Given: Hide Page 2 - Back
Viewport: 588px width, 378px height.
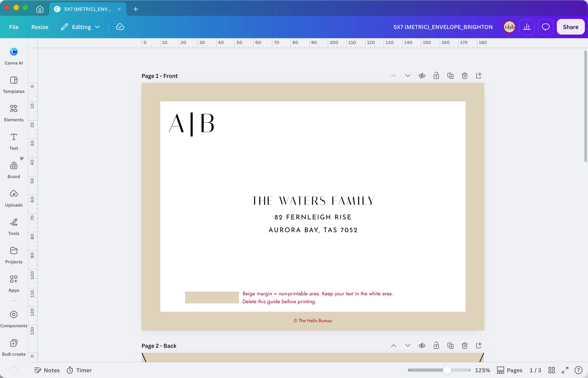Looking at the screenshot, I should coord(422,346).
